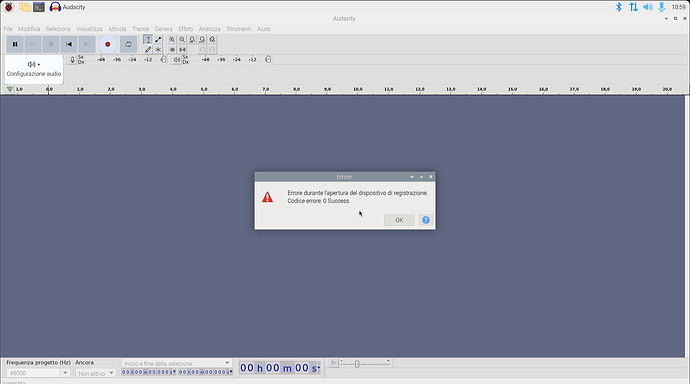Launch the Terminal from taskbar
Screen dimensions: 690x384
[39, 7]
